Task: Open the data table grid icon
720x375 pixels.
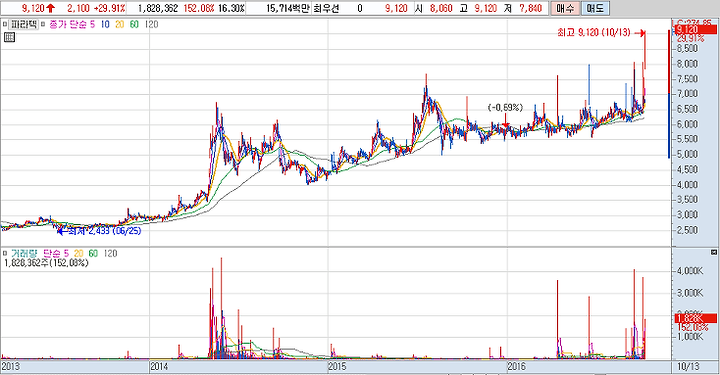Action: 9,37
